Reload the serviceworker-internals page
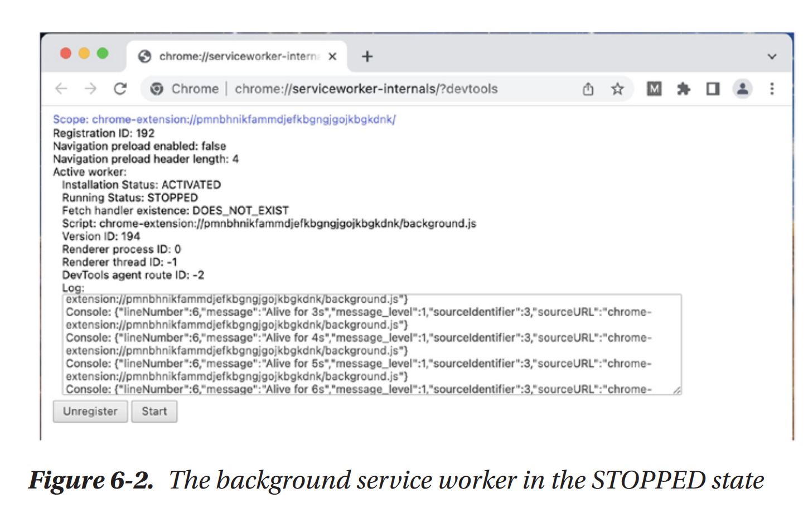This screenshot has width=808, height=532. point(120,89)
